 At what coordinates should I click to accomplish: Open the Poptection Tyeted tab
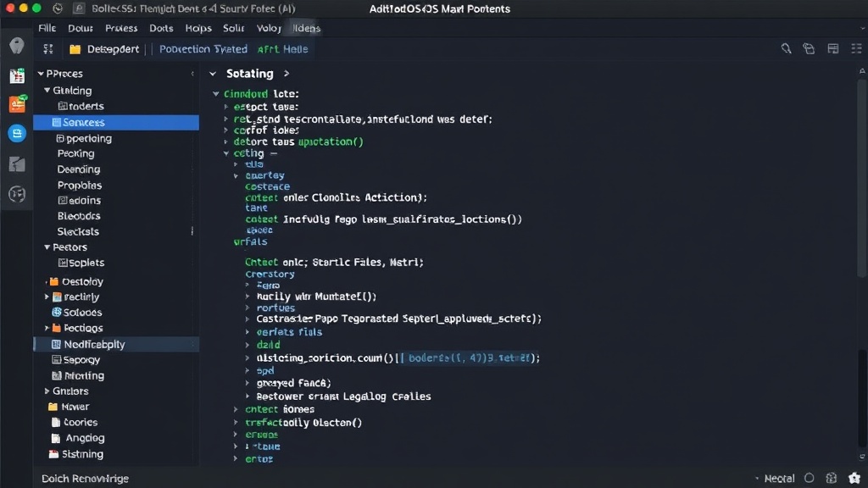203,49
